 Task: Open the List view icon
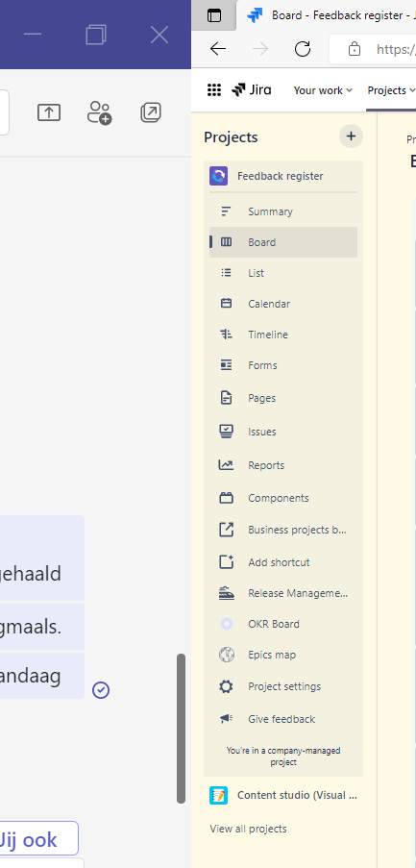click(227, 272)
